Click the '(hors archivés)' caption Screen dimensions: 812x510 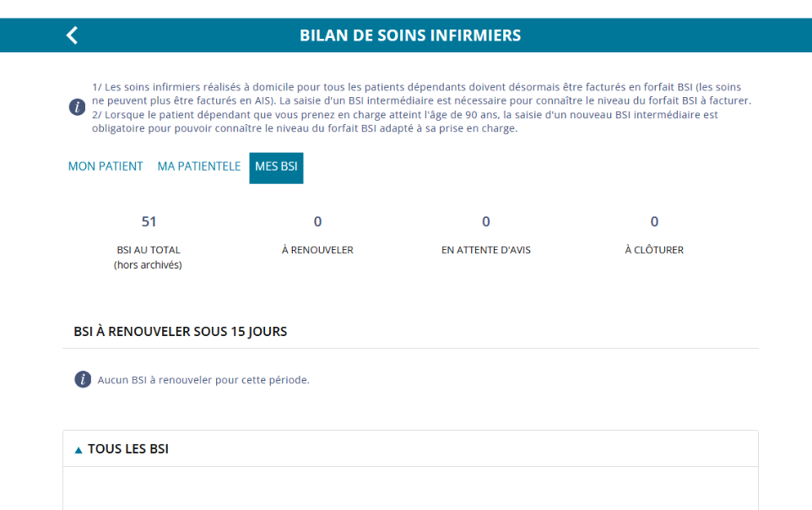pyautogui.click(x=149, y=264)
